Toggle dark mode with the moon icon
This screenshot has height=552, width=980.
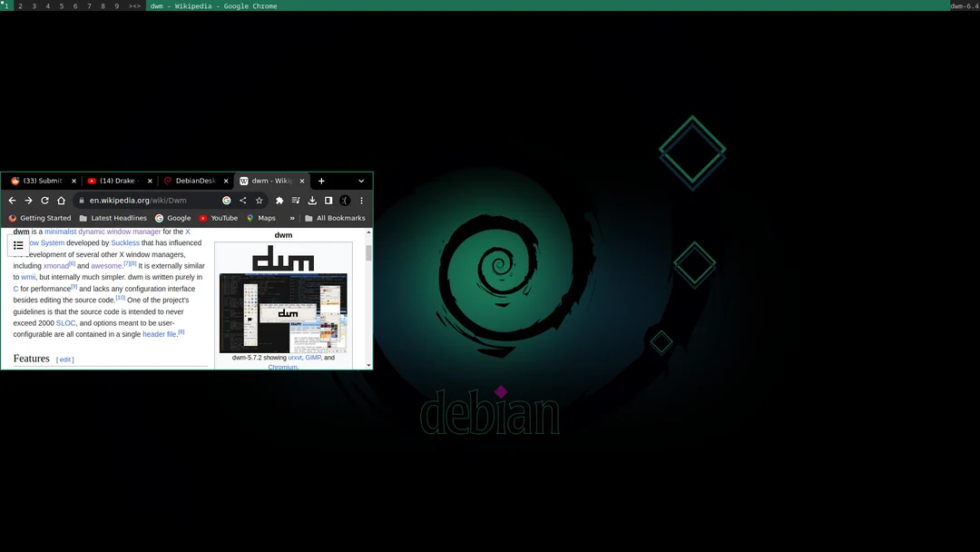pyautogui.click(x=344, y=200)
